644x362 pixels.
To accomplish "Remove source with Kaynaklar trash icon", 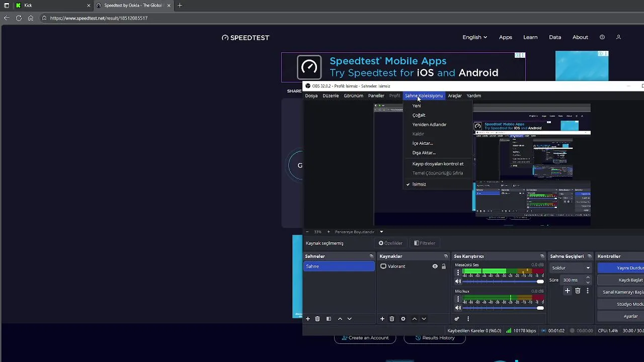I will click(392, 319).
